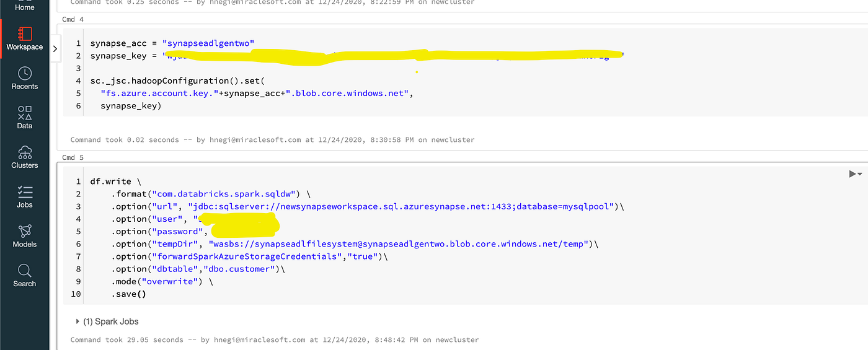Click the forwardSparkAzureStorageCredentials option line
The image size is (868, 350).
click(x=249, y=256)
